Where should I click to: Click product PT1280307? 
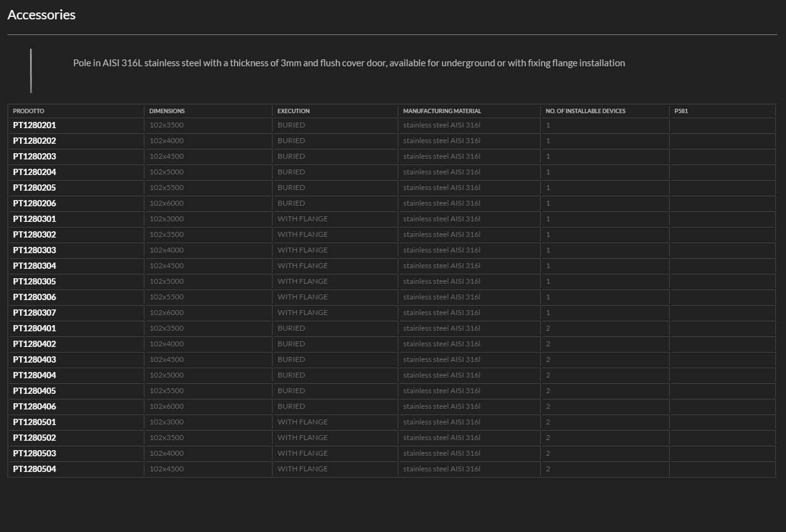point(34,313)
